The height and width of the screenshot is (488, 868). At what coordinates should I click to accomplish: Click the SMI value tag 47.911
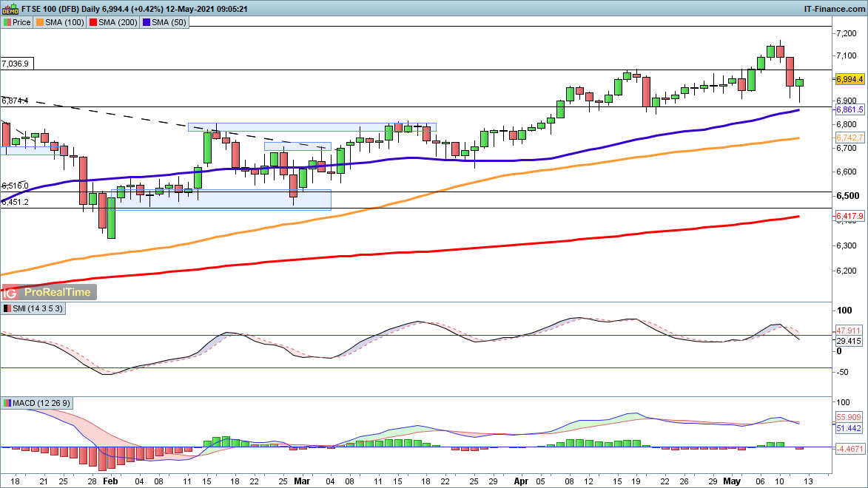[850, 330]
